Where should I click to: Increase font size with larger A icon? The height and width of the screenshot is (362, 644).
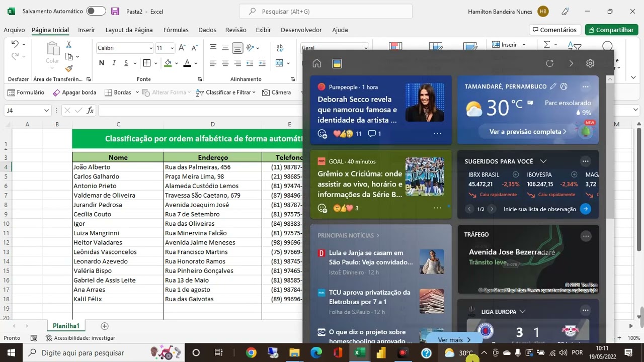click(x=182, y=48)
